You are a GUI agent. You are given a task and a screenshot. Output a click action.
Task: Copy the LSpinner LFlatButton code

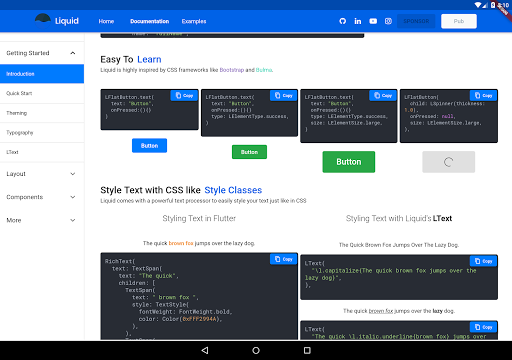coord(483,96)
